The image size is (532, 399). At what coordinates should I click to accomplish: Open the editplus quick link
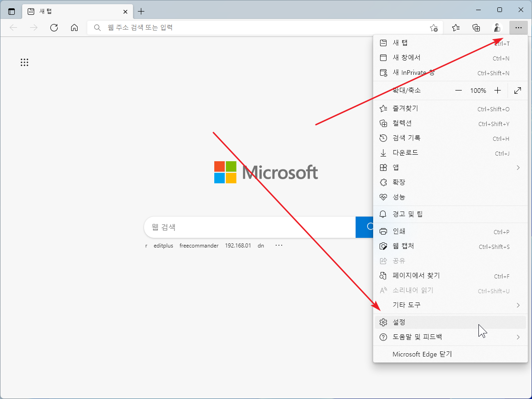click(x=163, y=246)
